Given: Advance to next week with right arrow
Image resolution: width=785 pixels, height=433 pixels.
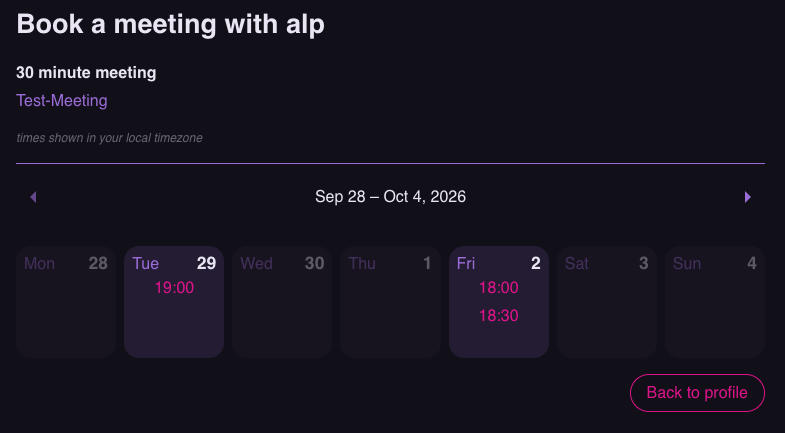Looking at the screenshot, I should coord(748,197).
